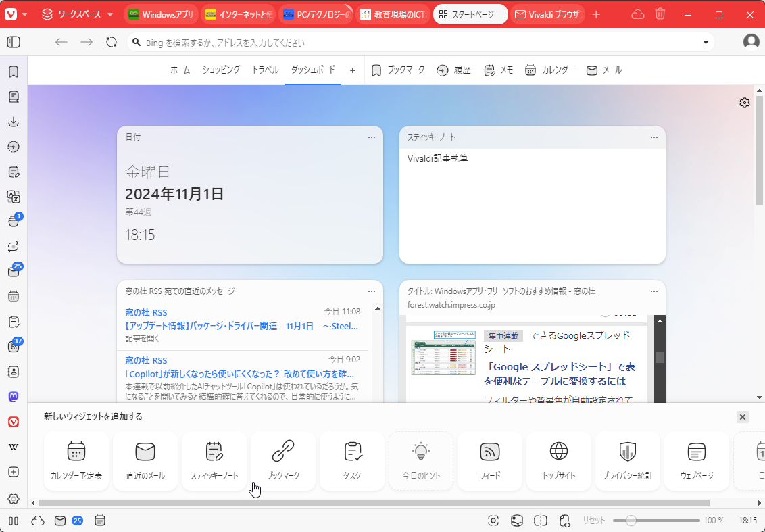This screenshot has width=765, height=532.
Task: Open the webpage widget options menu
Action: pos(654,291)
